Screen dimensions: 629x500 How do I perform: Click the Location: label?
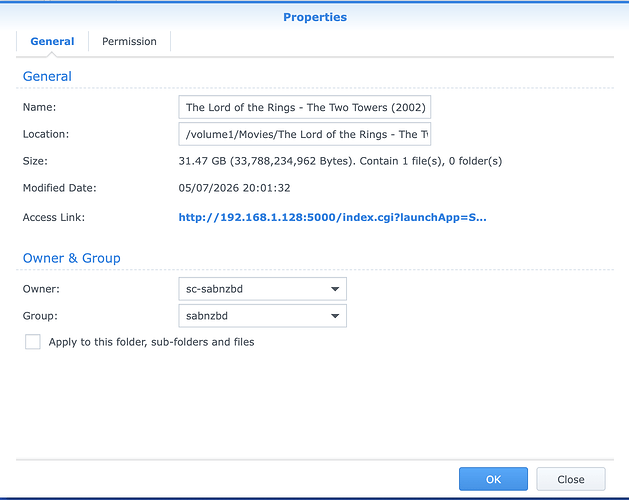coord(46,134)
